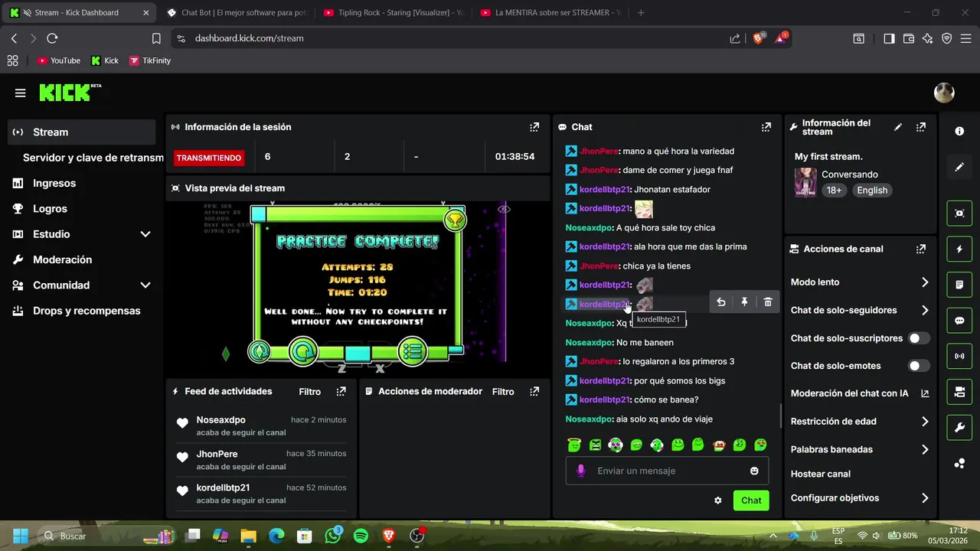Toggle Chat de solo-emotes switch

point(919,366)
